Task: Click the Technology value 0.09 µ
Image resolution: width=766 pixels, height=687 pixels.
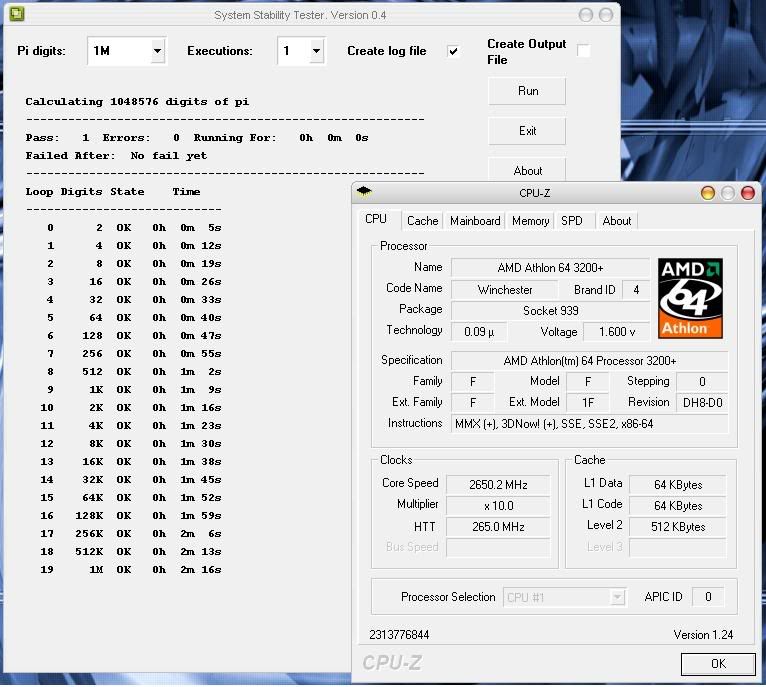Action: (x=479, y=332)
